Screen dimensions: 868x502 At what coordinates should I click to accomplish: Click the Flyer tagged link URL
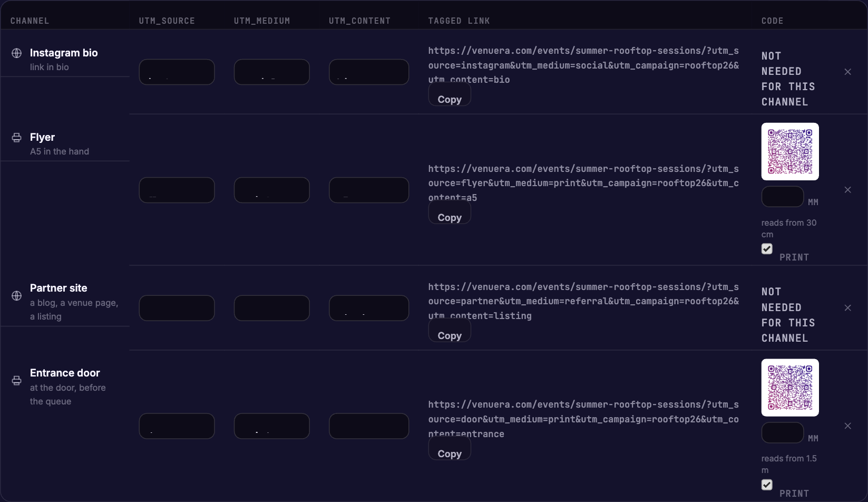click(583, 183)
